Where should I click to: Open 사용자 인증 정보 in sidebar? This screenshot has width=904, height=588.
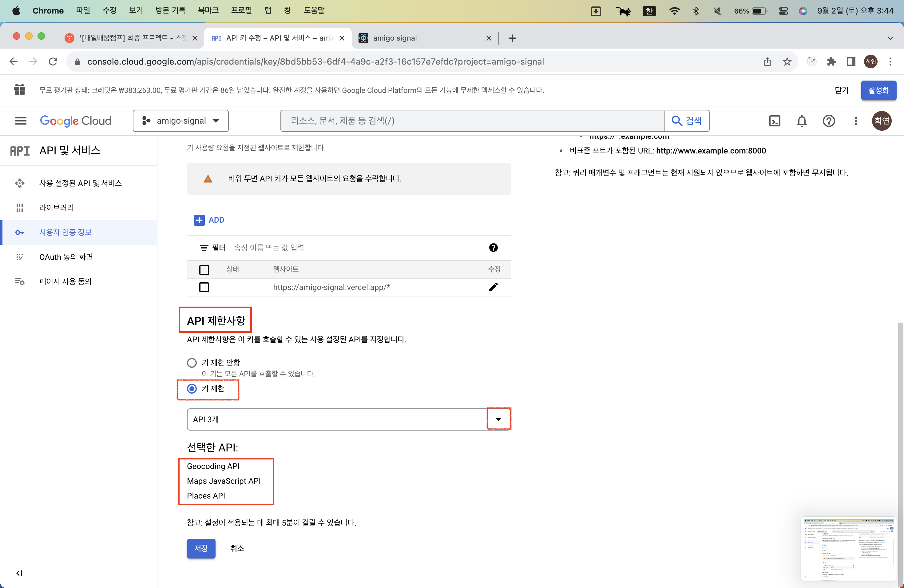click(x=79, y=232)
